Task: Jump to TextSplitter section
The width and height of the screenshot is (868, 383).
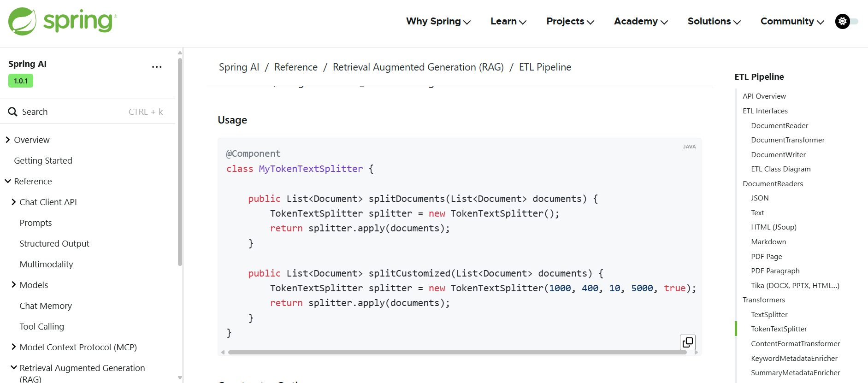Action: pos(769,314)
